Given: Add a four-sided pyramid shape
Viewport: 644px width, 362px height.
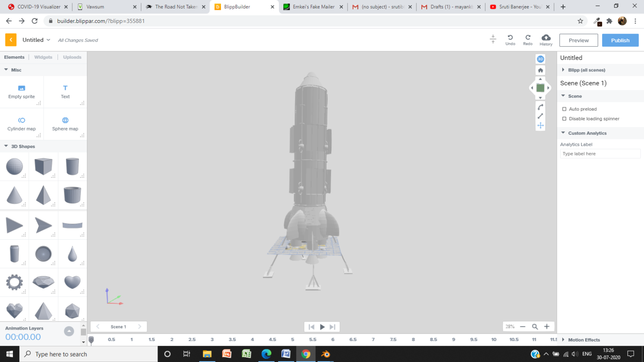Looking at the screenshot, I should click(44, 195).
